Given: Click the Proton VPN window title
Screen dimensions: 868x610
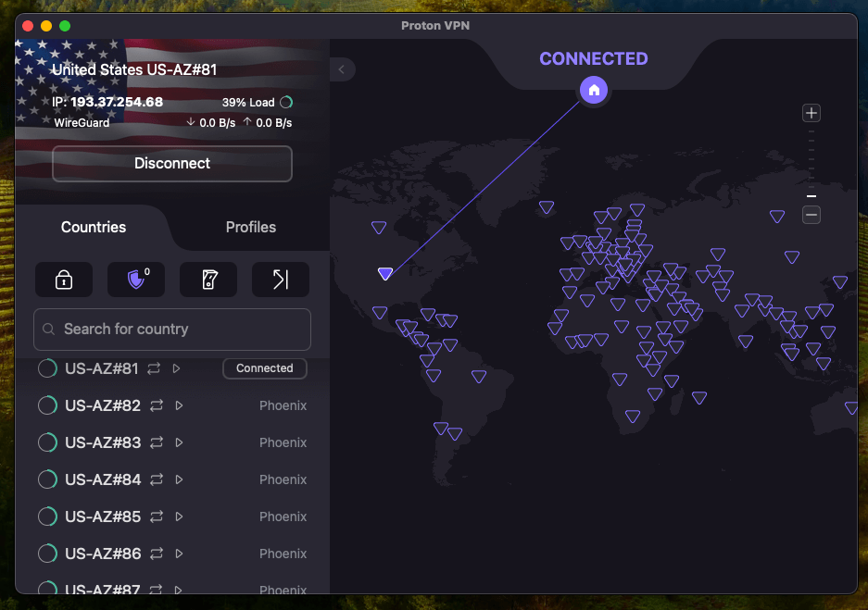Looking at the screenshot, I should (435, 25).
